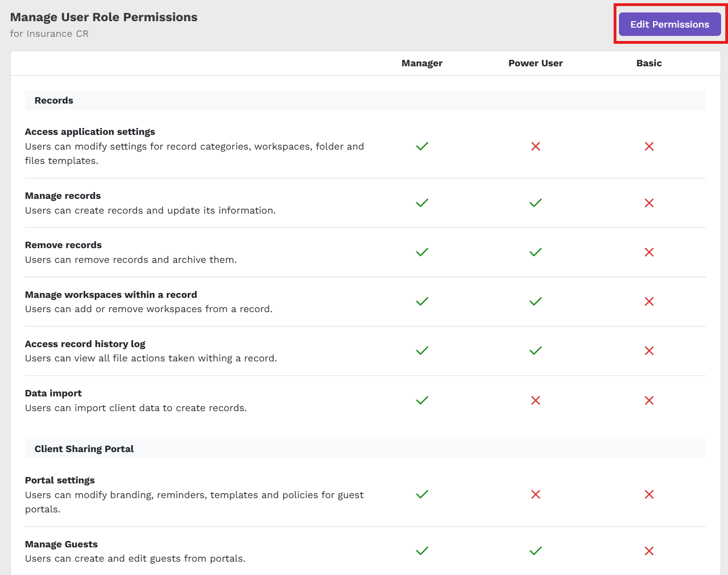Viewport: 728px width, 575px height.
Task: Click Power User cross for Access application settings
Action: click(x=536, y=146)
